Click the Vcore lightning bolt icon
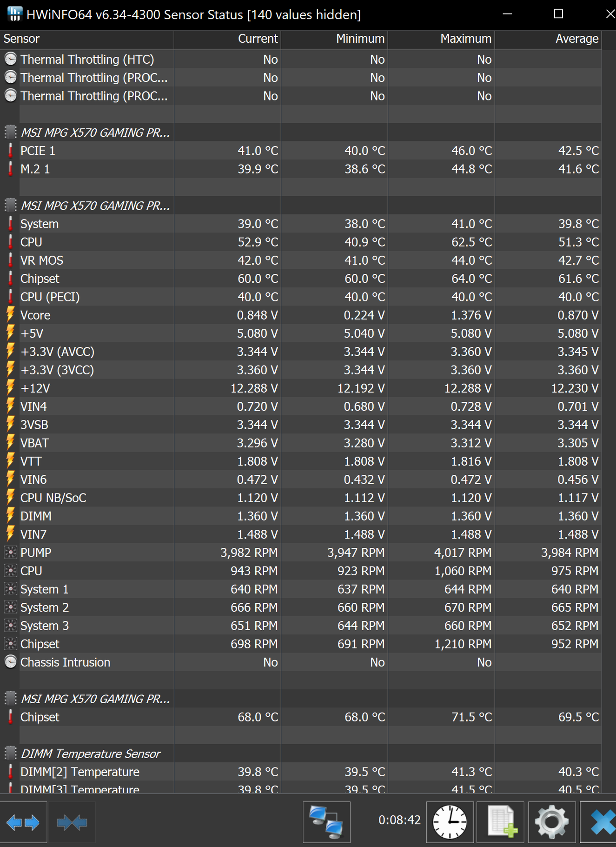This screenshot has height=847, width=616. click(x=10, y=315)
